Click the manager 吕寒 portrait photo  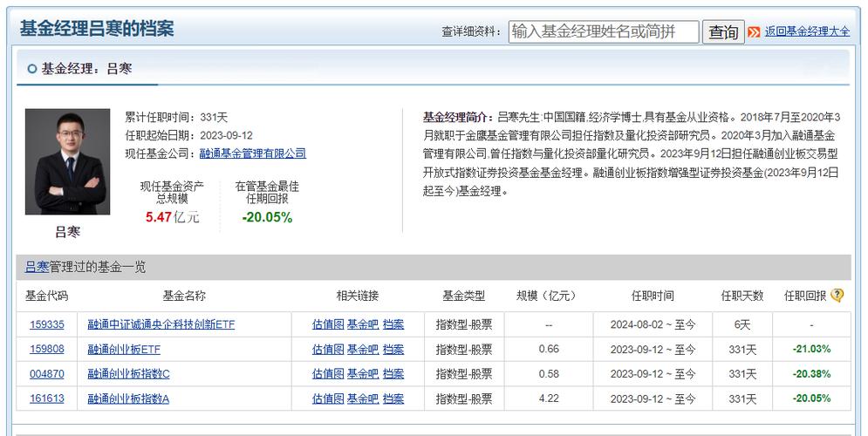point(67,161)
